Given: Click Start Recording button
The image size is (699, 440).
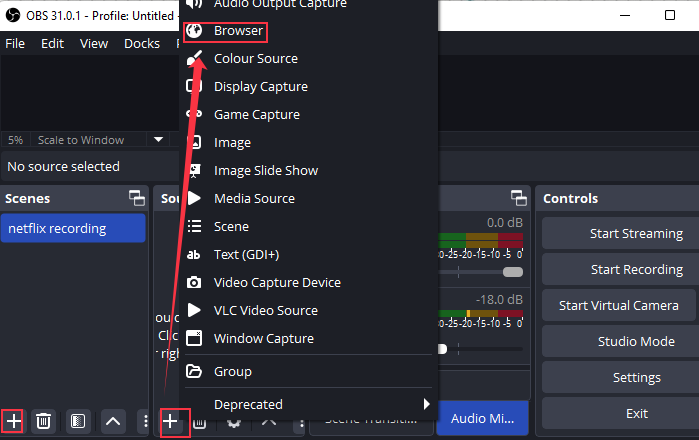Looking at the screenshot, I should [x=620, y=269].
